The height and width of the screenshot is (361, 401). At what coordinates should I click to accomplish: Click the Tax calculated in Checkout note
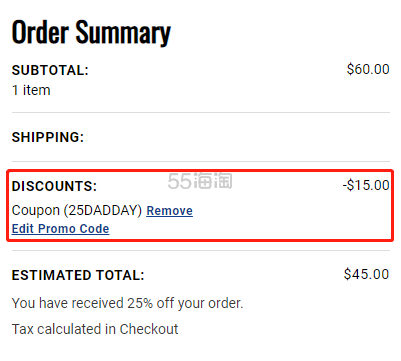point(95,329)
